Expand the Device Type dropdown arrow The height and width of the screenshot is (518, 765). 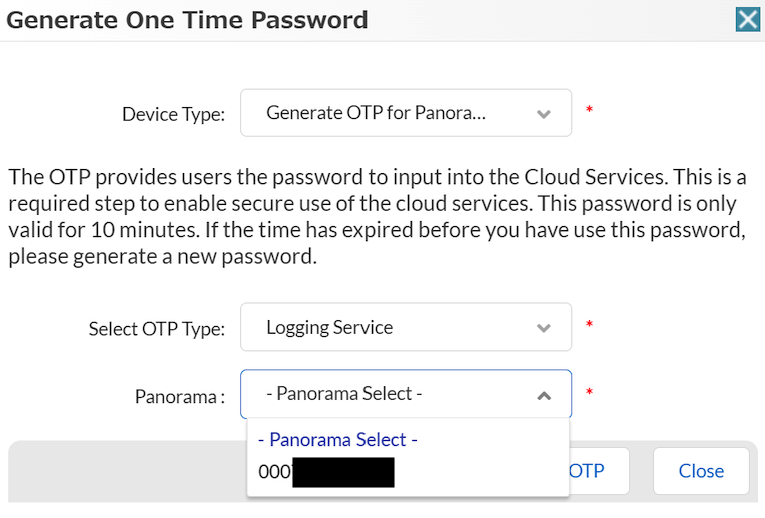pyautogui.click(x=544, y=114)
